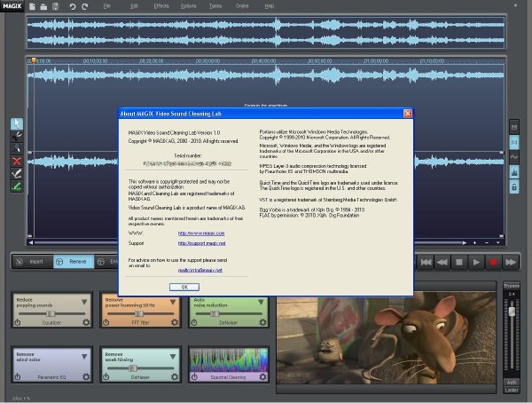Image resolution: width=532 pixels, height=403 pixels.
Task: Click the Stop button
Action: [459, 263]
